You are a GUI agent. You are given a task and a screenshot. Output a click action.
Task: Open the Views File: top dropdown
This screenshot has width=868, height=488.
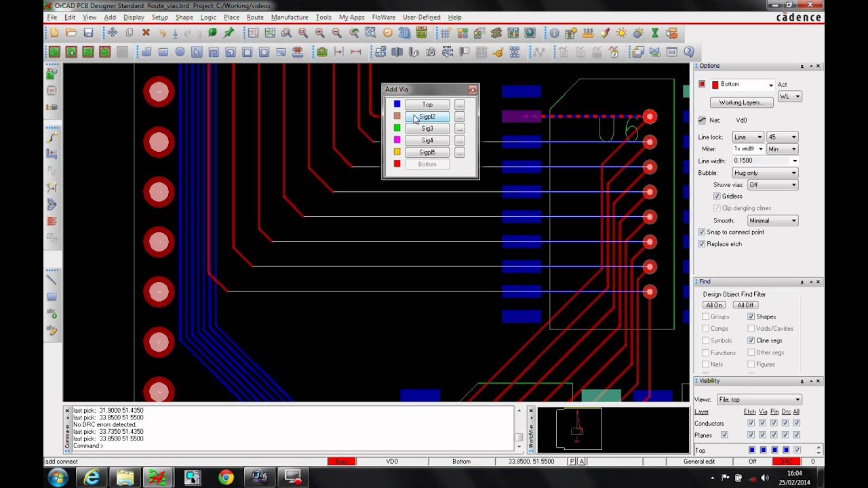tap(759, 400)
